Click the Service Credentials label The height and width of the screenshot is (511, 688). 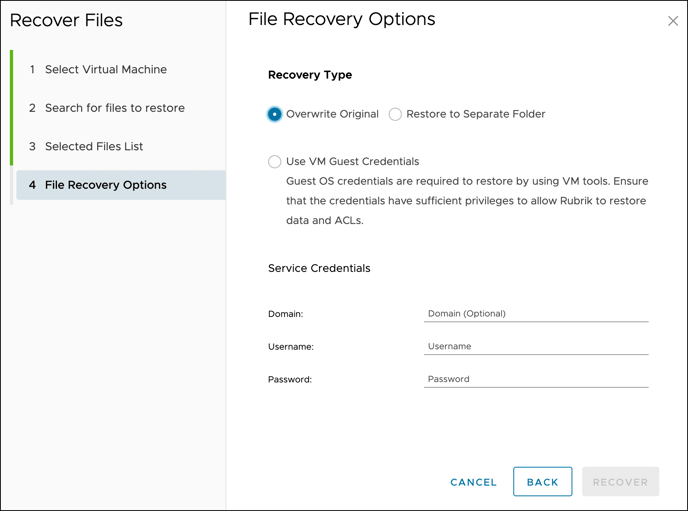point(319,268)
